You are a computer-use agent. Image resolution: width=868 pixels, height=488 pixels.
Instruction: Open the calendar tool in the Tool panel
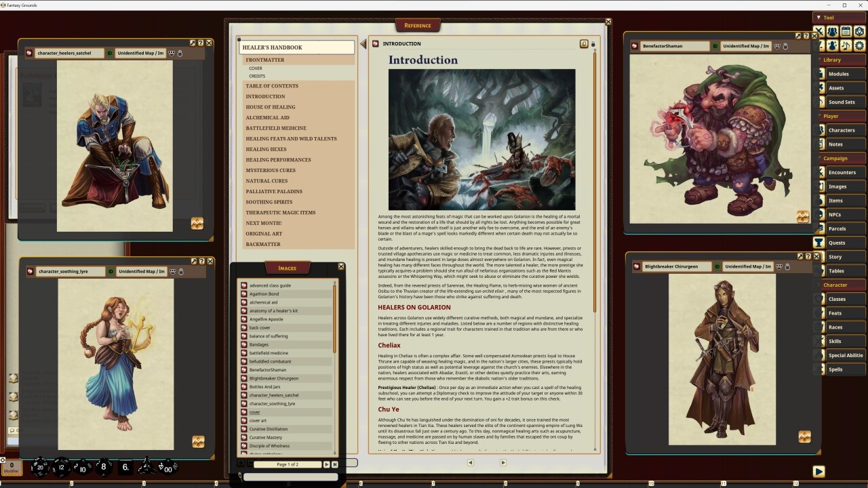845,33
